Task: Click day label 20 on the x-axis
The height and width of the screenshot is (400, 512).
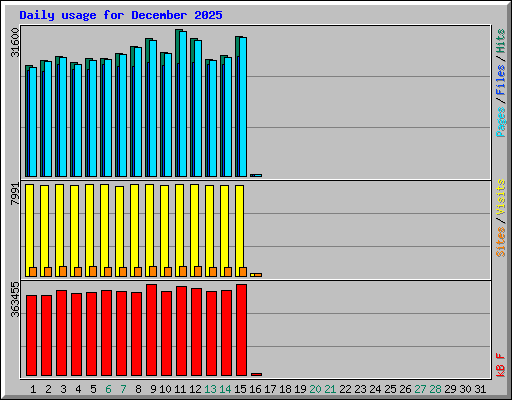Action: [x=315, y=389]
